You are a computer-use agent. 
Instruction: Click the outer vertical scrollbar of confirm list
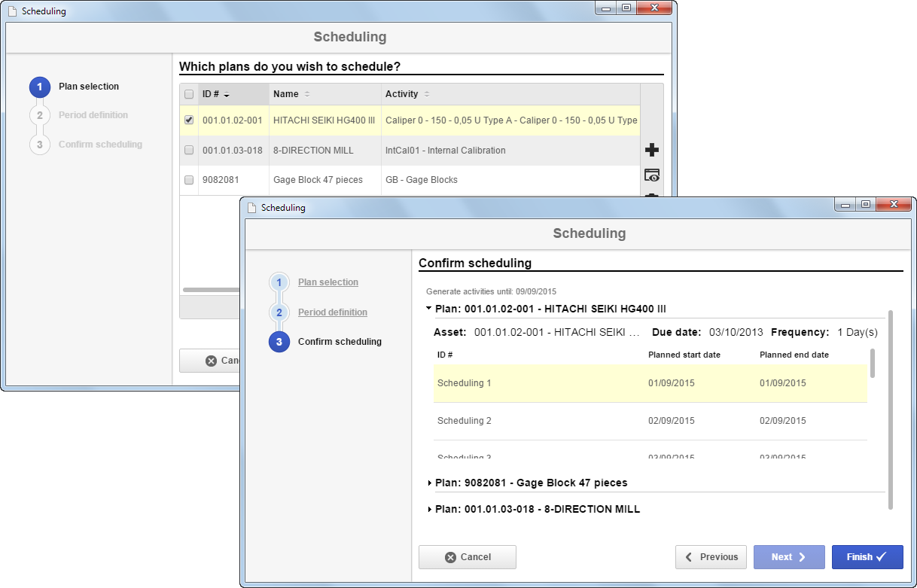coord(891,409)
